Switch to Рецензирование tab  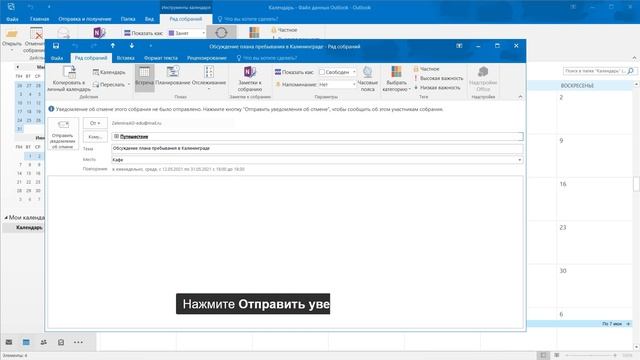pos(207,58)
